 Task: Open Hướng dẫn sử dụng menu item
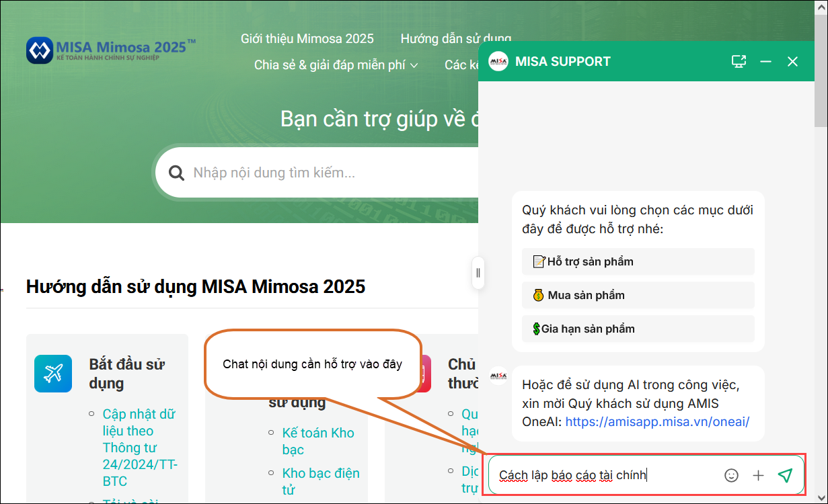455,39
